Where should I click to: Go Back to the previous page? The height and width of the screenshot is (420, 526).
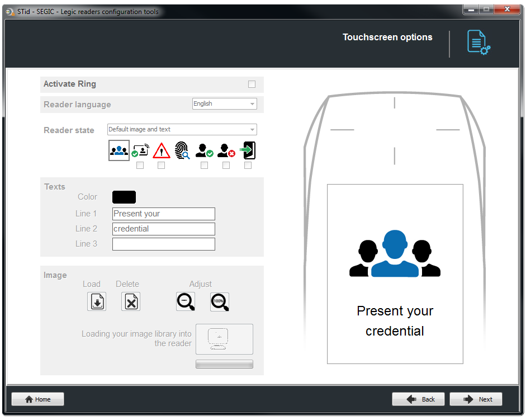tap(418, 399)
